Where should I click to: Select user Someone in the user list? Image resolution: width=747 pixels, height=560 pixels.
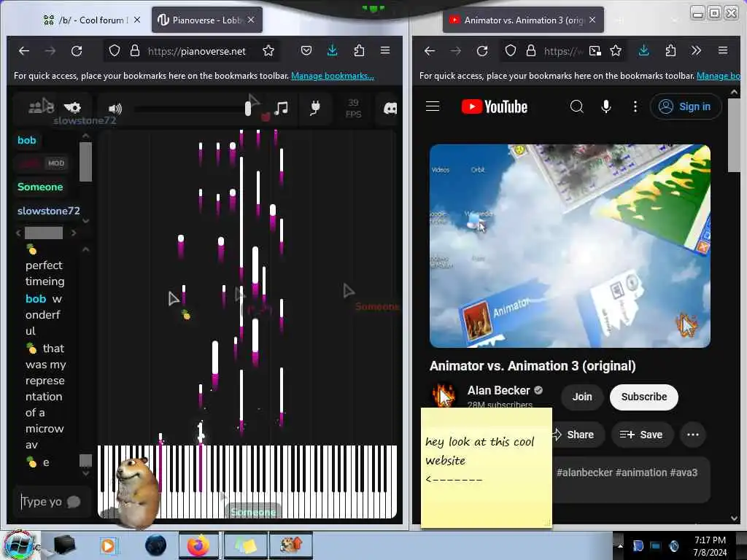tap(40, 187)
